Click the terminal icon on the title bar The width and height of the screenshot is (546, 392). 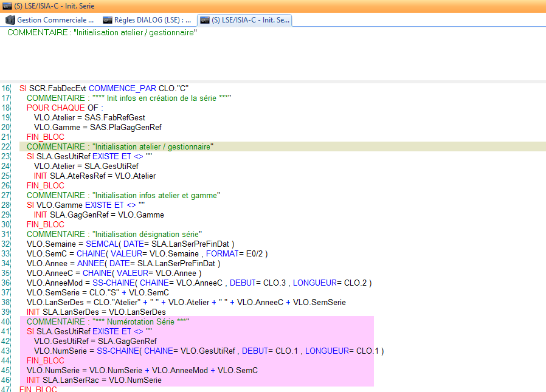[x=6, y=6]
